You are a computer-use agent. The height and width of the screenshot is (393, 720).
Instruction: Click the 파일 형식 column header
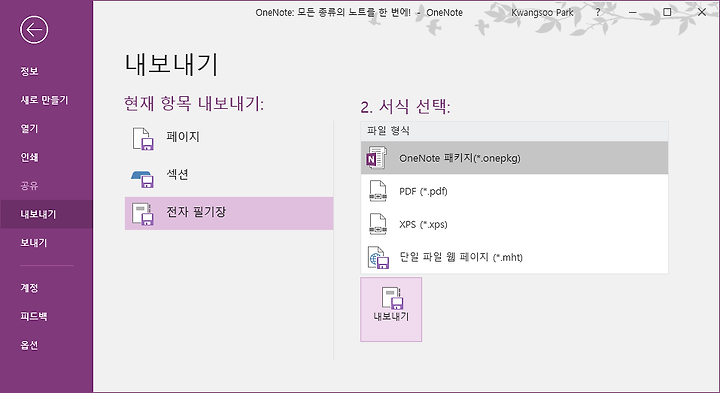pyautogui.click(x=514, y=131)
